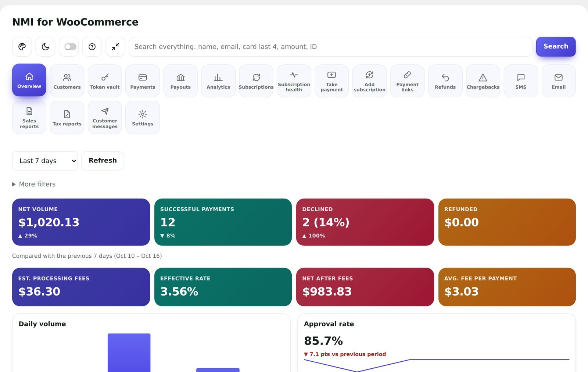
Task: Open Sales reports
Action: (29, 118)
